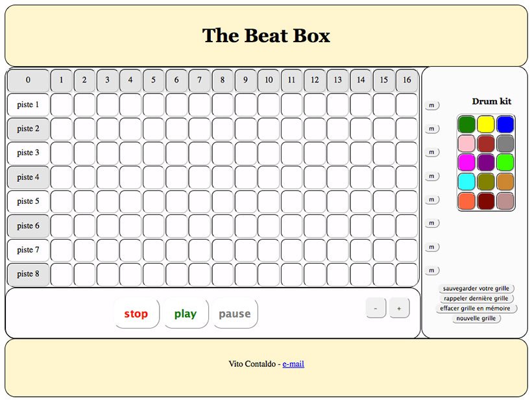Click the minus tempo button

[x=376, y=308]
